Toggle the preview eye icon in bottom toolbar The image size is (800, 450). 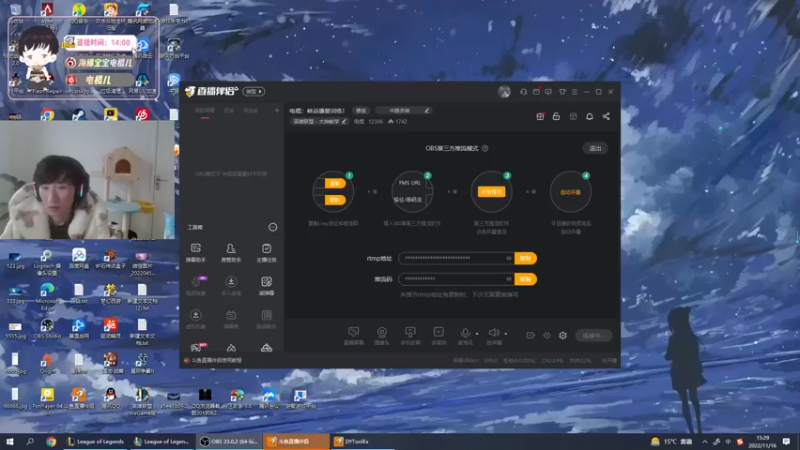[x=547, y=335]
